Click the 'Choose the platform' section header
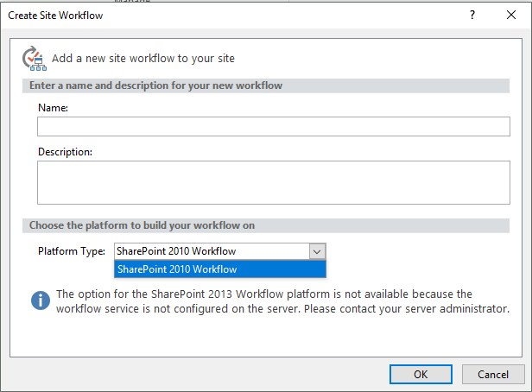 pos(266,225)
